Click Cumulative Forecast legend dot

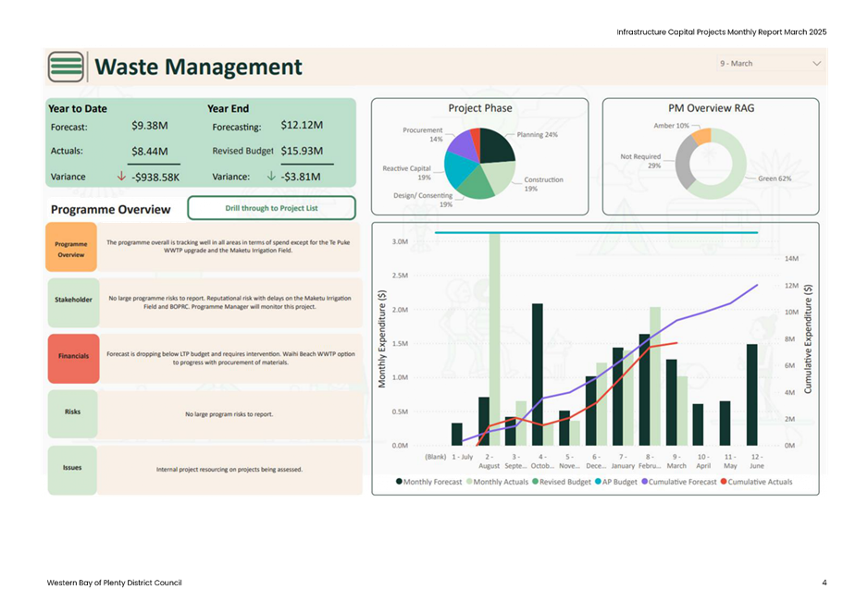coord(644,483)
